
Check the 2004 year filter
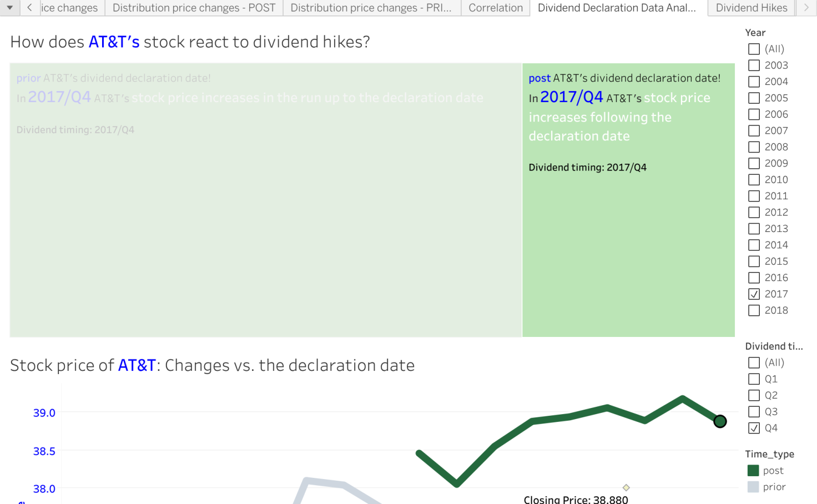pos(754,82)
